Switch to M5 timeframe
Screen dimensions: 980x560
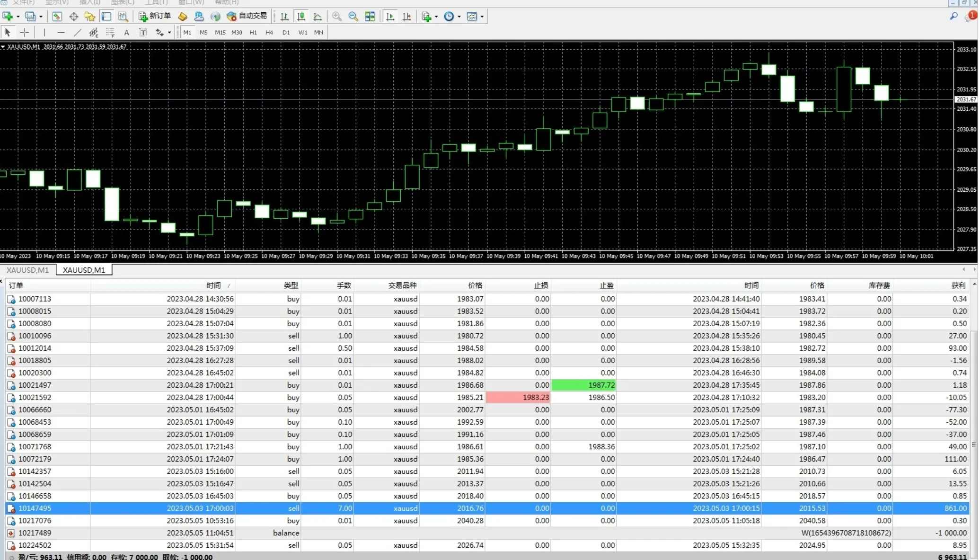tap(203, 32)
